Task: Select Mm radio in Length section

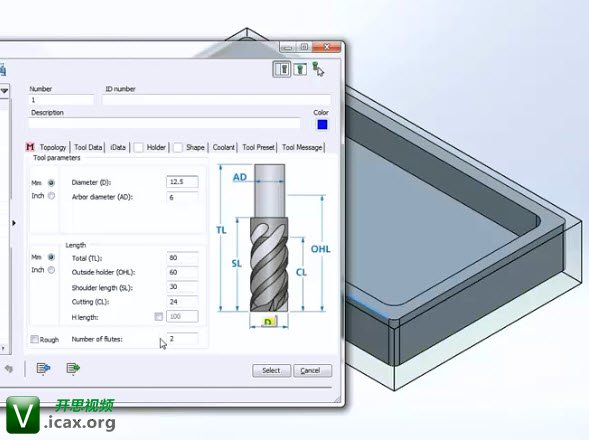Action: [51, 257]
